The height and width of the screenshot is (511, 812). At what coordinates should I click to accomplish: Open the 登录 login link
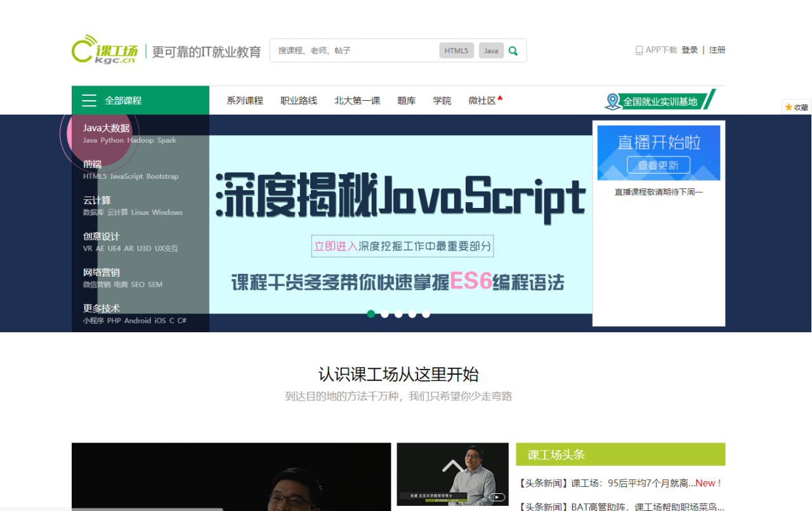tap(690, 50)
